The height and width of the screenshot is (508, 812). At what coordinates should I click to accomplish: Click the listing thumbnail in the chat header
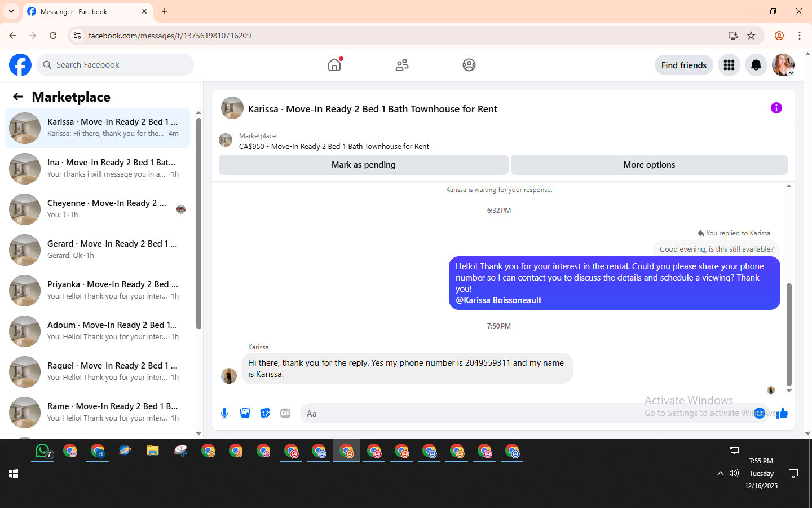point(232,108)
